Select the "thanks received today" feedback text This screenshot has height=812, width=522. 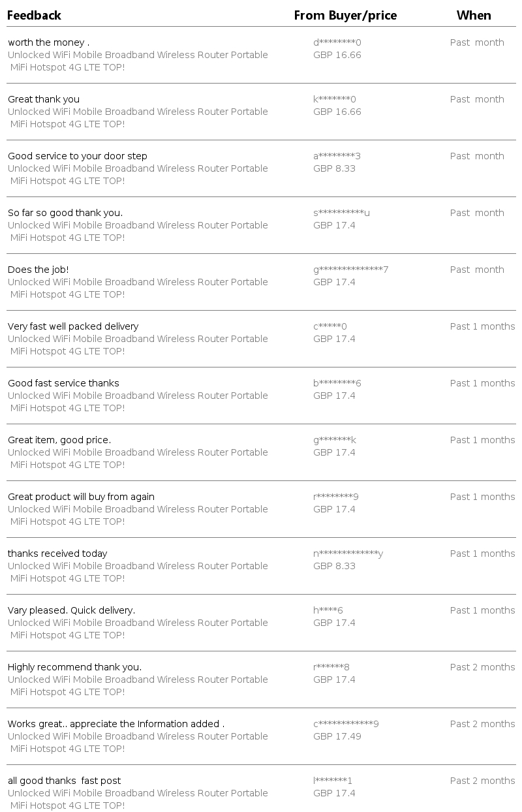click(57, 554)
